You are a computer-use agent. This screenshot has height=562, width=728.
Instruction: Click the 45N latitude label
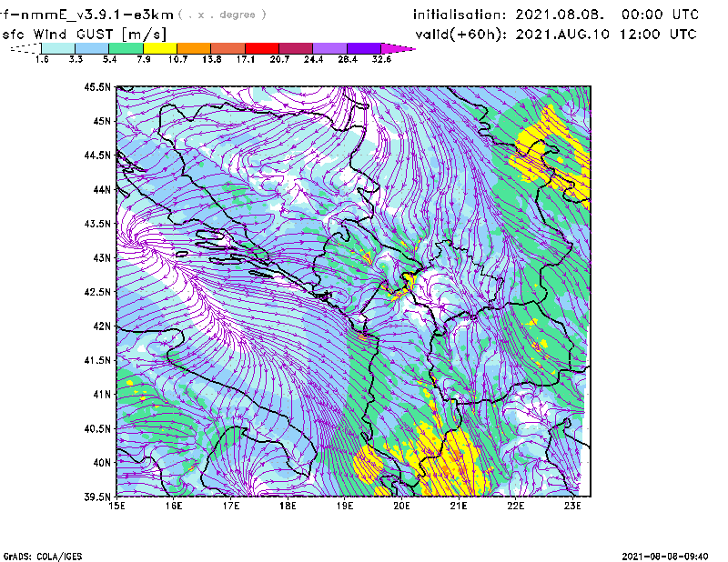click(102, 121)
